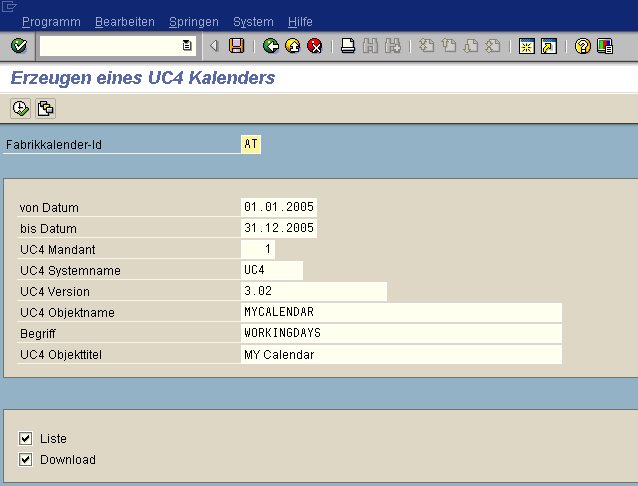The image size is (638, 486).
Task: Click the bis Datum label
Action: click(x=48, y=229)
